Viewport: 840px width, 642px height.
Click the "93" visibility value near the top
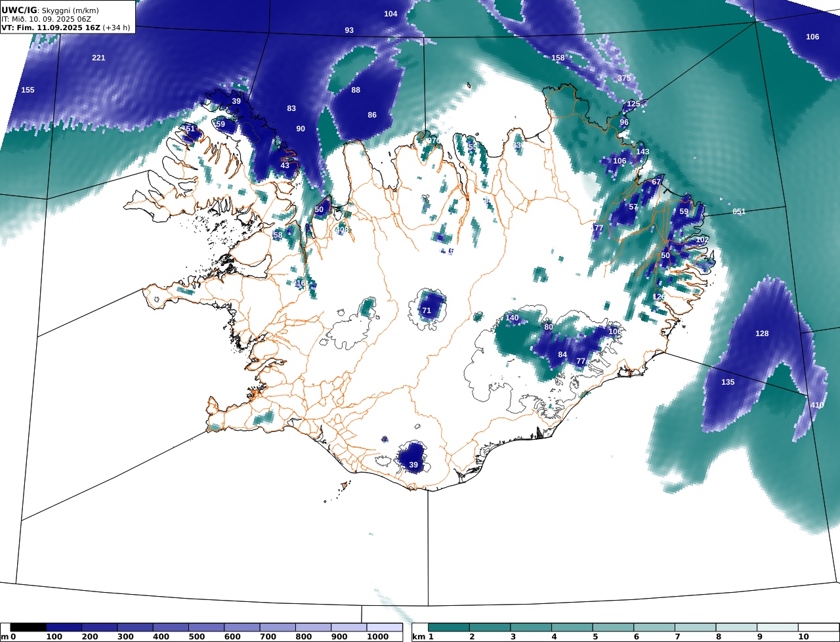coord(349,30)
